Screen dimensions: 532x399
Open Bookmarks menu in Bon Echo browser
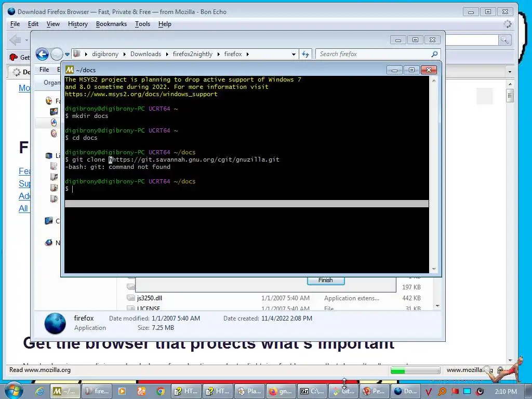(x=111, y=24)
